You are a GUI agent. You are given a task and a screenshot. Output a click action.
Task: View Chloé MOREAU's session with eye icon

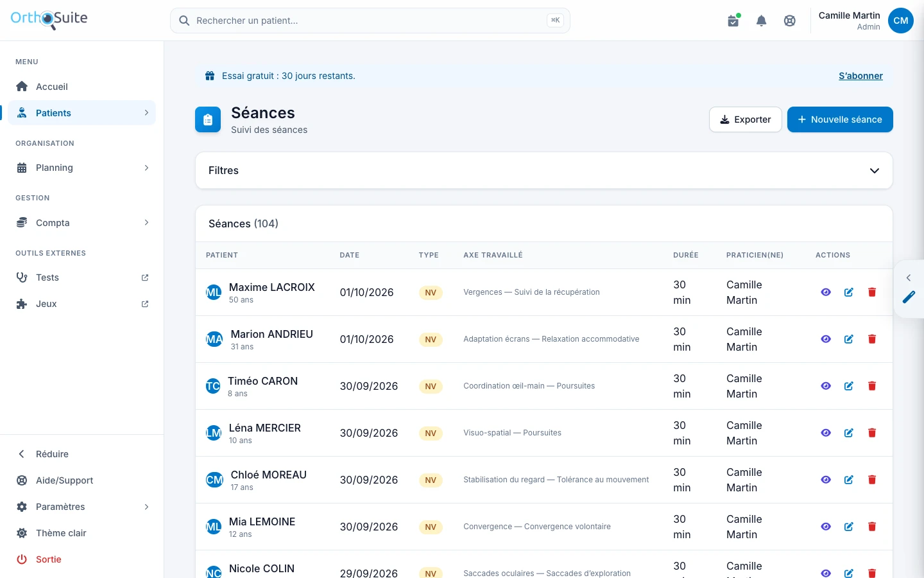tap(826, 480)
